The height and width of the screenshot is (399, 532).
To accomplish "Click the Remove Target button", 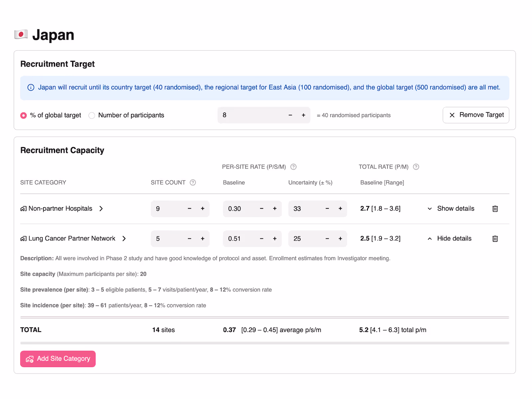I will coord(475,115).
